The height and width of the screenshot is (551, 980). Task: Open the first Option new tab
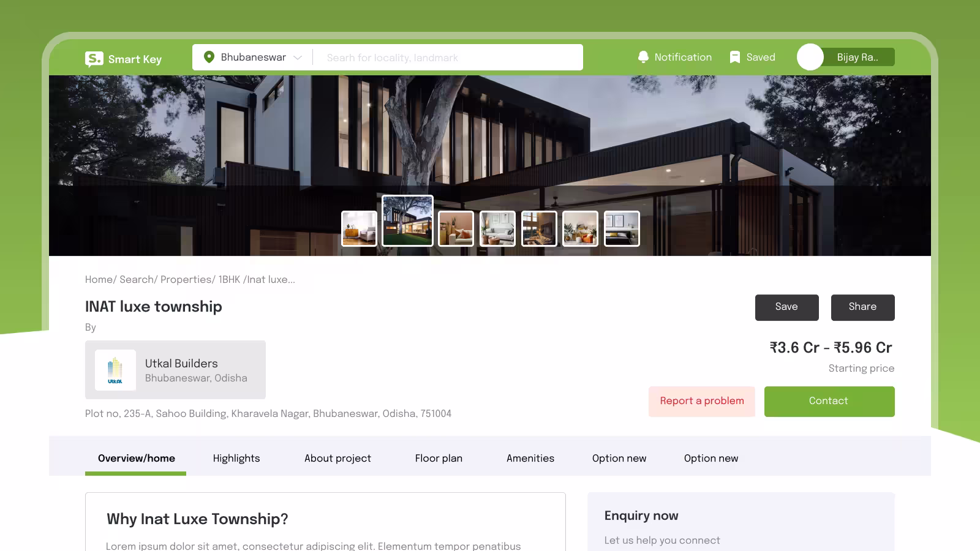(619, 458)
